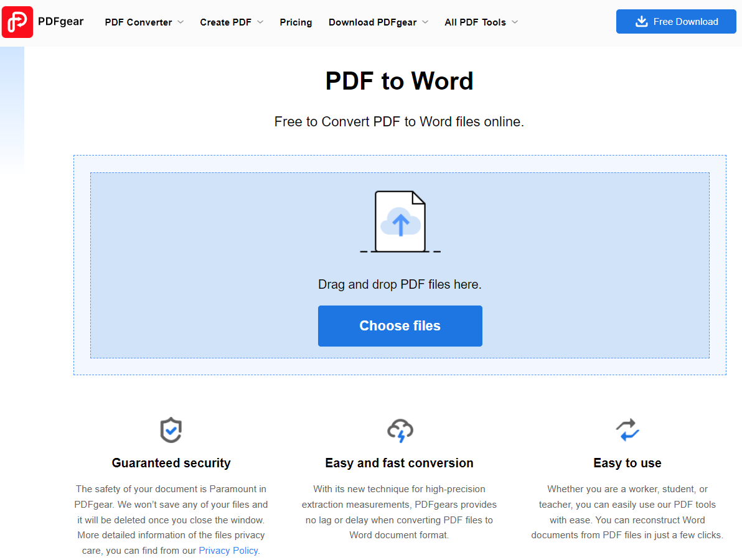
Task: Click the Free Download button
Action: (676, 21)
